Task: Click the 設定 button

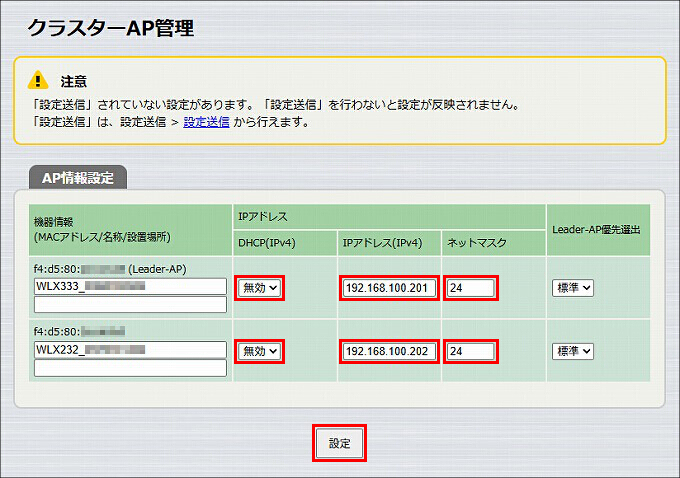Action: [339, 443]
